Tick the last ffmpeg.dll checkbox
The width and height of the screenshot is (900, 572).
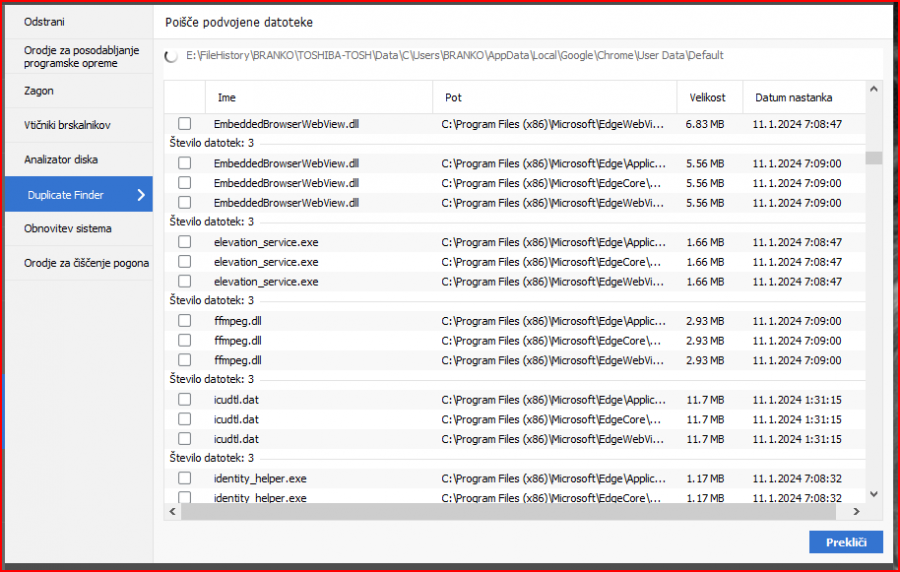(185, 360)
